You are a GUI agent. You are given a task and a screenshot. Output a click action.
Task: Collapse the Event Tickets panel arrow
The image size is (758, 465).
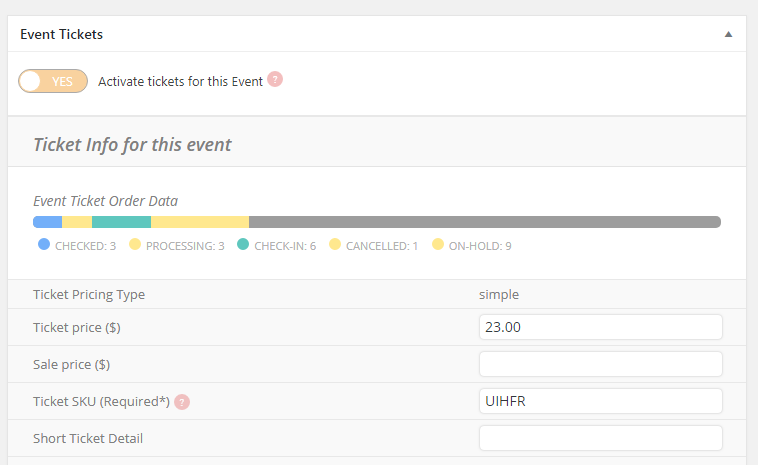click(728, 34)
